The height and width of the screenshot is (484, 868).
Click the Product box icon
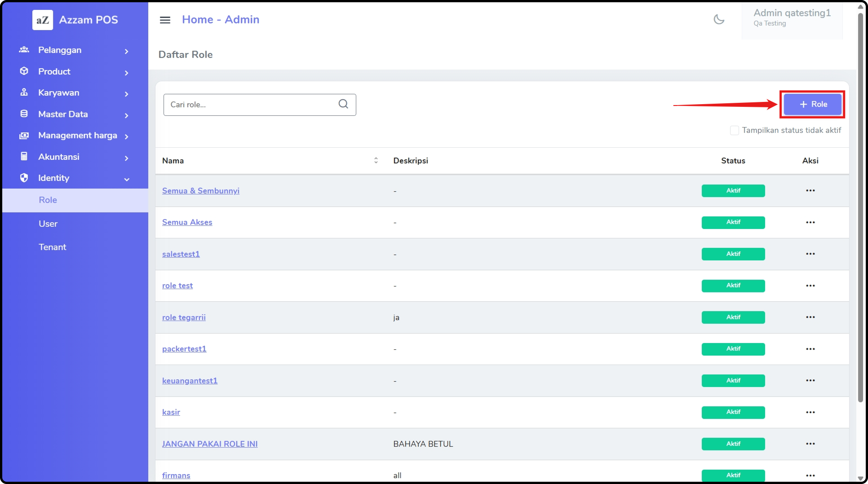click(x=24, y=71)
